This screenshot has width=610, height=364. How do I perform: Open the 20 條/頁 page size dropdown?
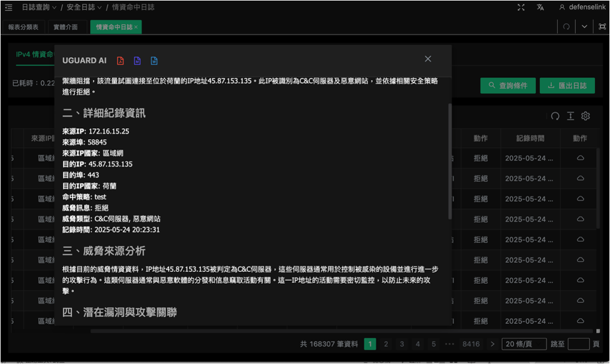pos(524,344)
